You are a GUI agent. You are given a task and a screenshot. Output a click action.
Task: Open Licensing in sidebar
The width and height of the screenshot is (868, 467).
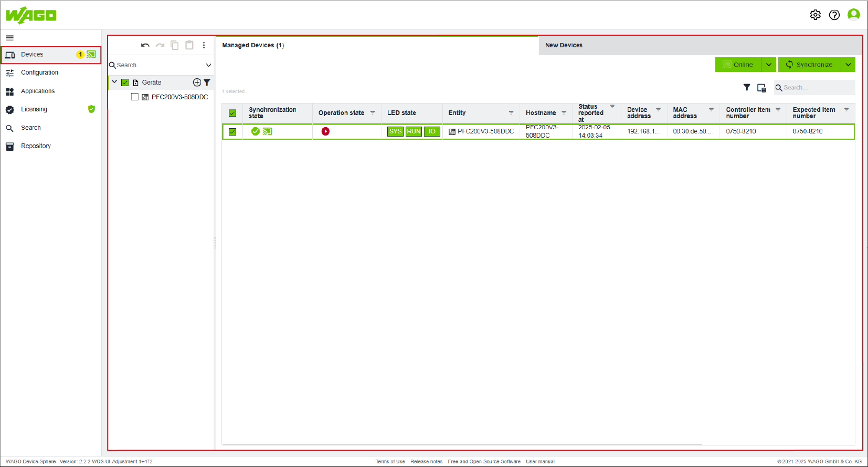[51, 109]
